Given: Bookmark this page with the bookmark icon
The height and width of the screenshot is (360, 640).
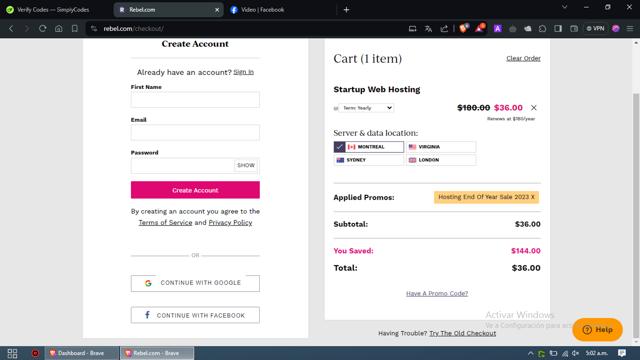Looking at the screenshot, I should point(75,29).
